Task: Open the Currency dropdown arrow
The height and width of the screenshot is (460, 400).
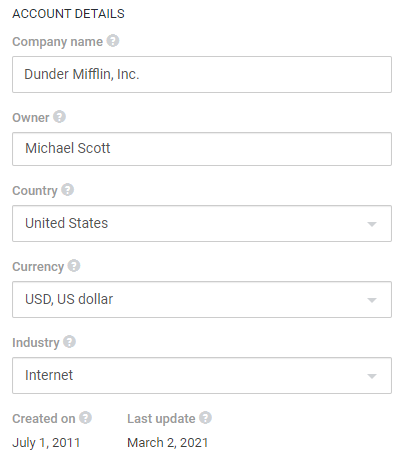Action: [372, 300]
